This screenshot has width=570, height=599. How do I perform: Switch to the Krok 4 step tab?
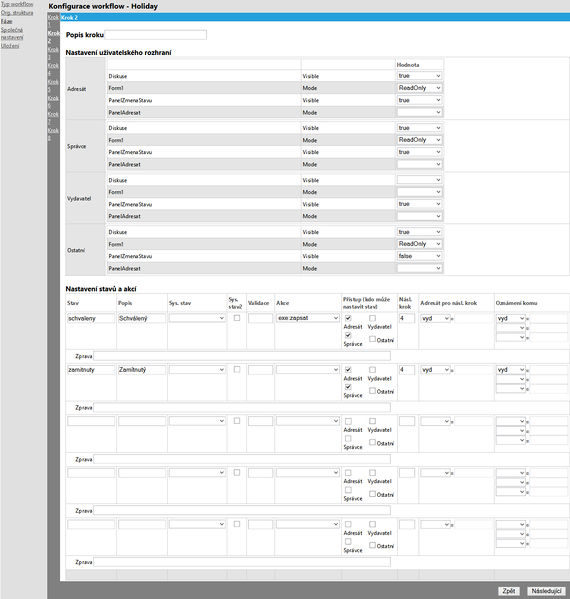coord(53,69)
